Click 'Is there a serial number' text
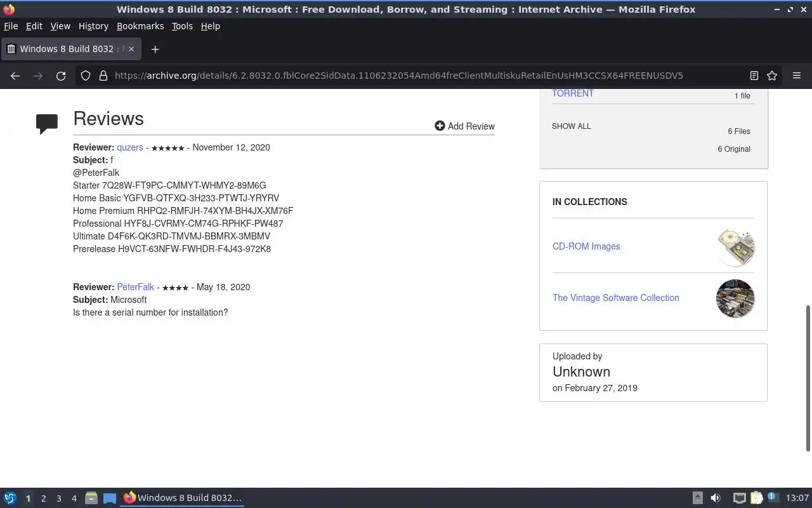 [x=150, y=312]
